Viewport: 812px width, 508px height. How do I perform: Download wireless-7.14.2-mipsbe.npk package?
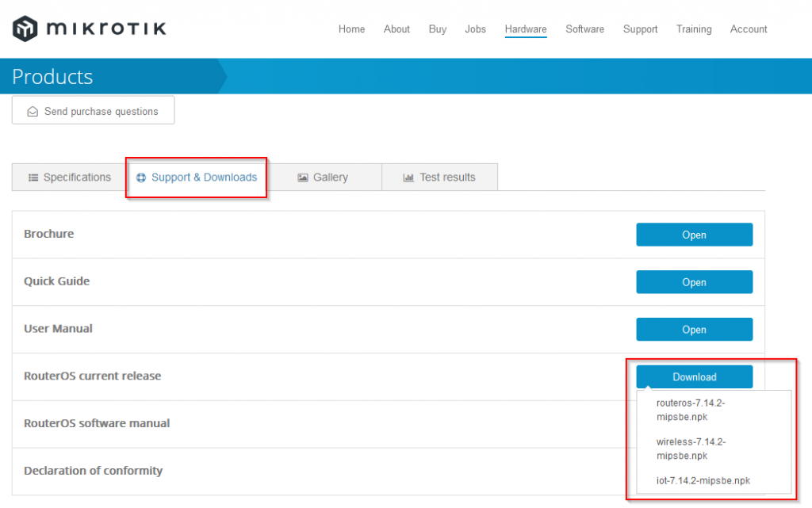click(691, 449)
